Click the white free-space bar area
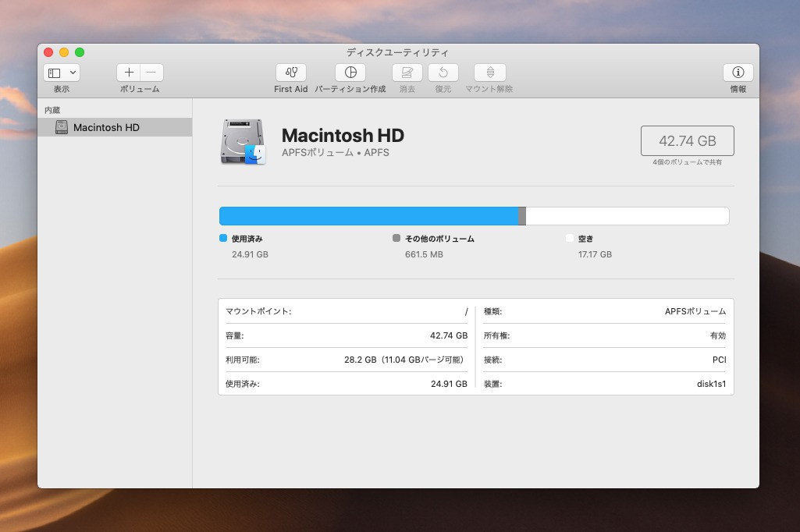The width and height of the screenshot is (800, 532). pyautogui.click(x=627, y=216)
